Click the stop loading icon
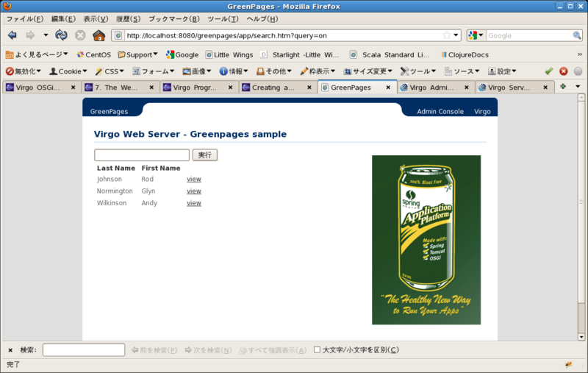Image resolution: width=588 pixels, height=373 pixels. (x=80, y=35)
